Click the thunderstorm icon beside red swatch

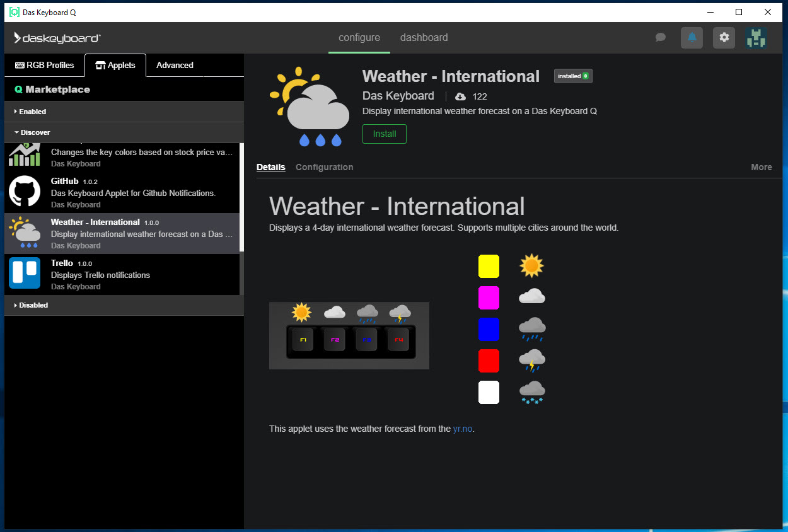(x=531, y=361)
